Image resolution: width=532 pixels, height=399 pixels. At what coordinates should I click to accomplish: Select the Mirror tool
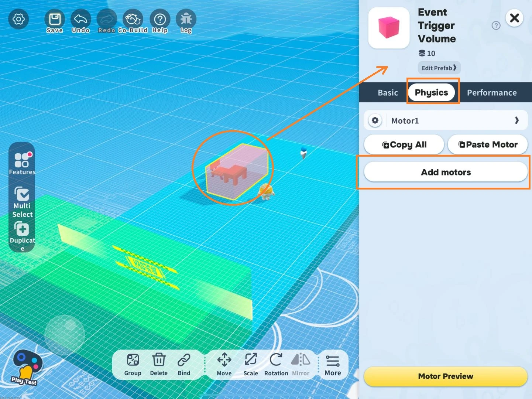tap(301, 365)
